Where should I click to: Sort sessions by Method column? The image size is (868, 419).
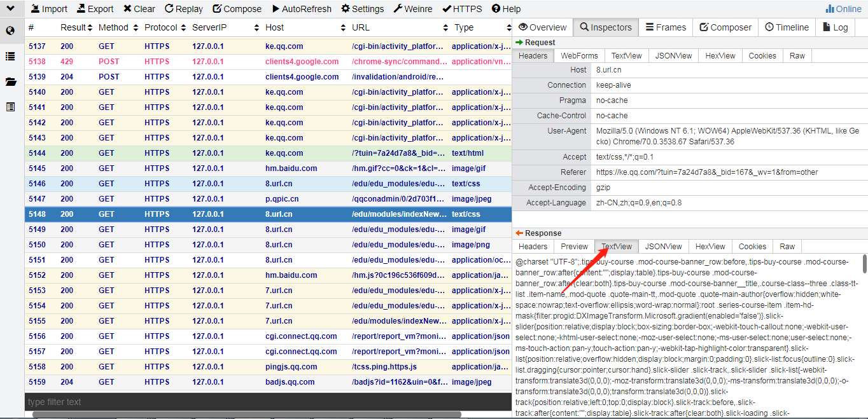118,27
